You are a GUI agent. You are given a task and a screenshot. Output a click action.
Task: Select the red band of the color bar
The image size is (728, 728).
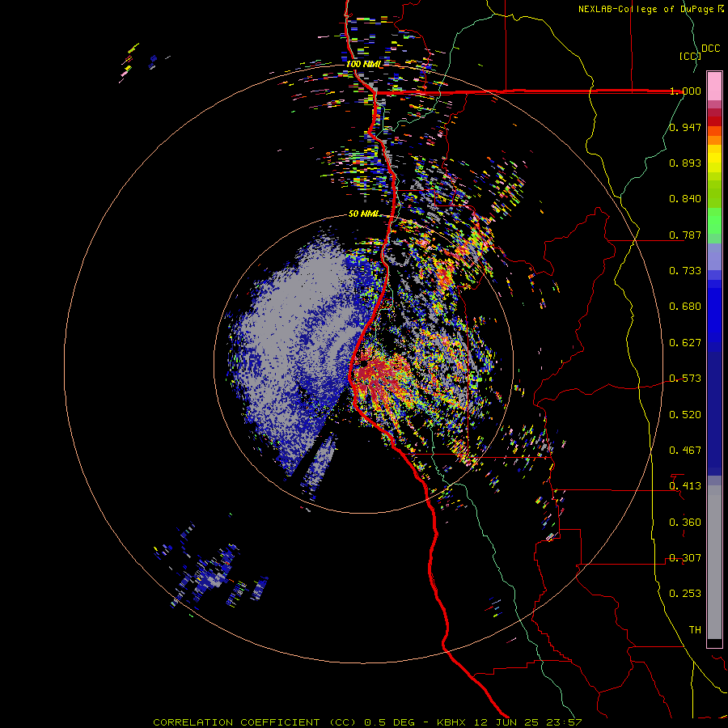point(714,121)
